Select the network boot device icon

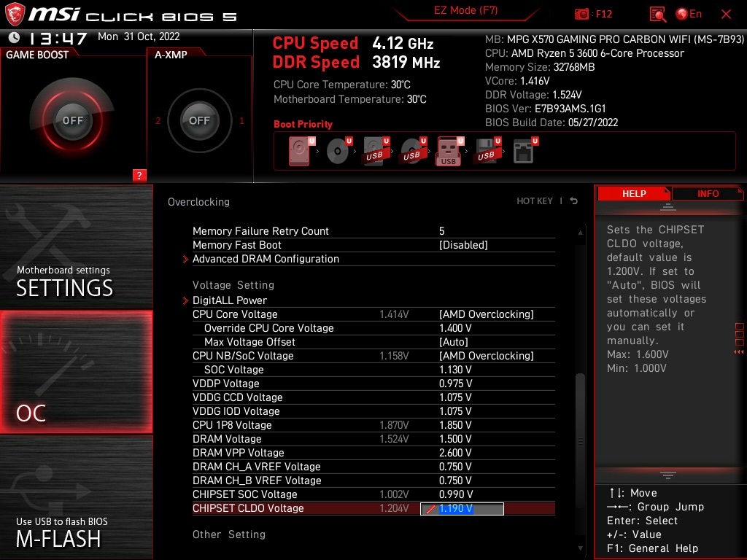tap(525, 151)
